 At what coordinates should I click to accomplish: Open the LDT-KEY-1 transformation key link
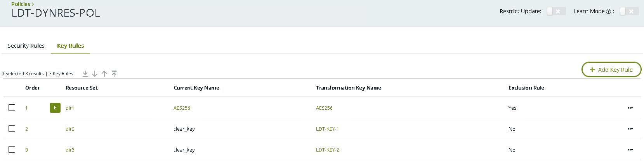click(x=327, y=129)
